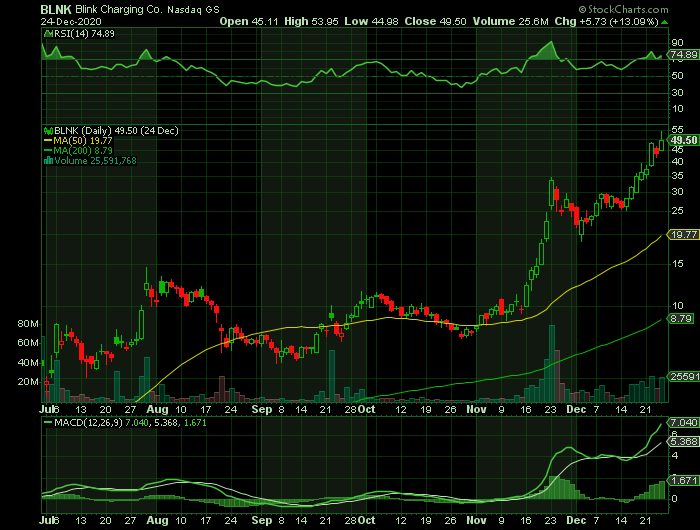The image size is (700, 530).
Task: Click the BLNK (Daily) 49.50 legend entry
Action: pos(116,131)
